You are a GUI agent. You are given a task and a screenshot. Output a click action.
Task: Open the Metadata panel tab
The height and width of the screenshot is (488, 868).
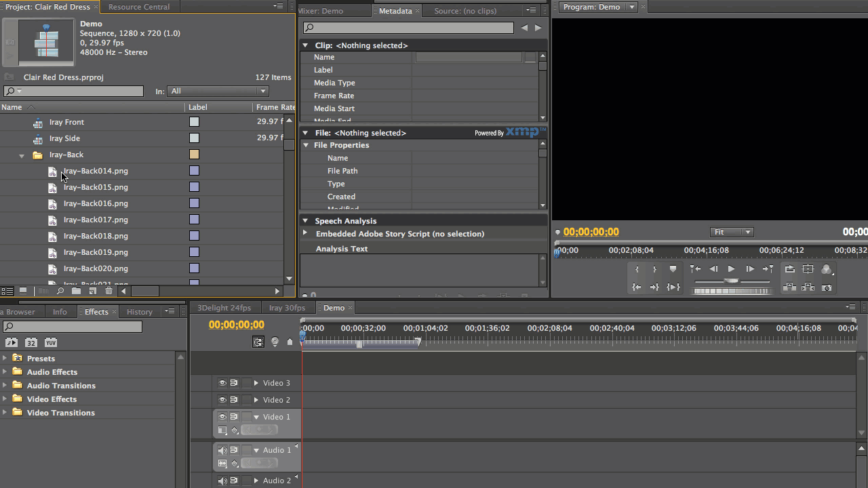click(x=397, y=11)
